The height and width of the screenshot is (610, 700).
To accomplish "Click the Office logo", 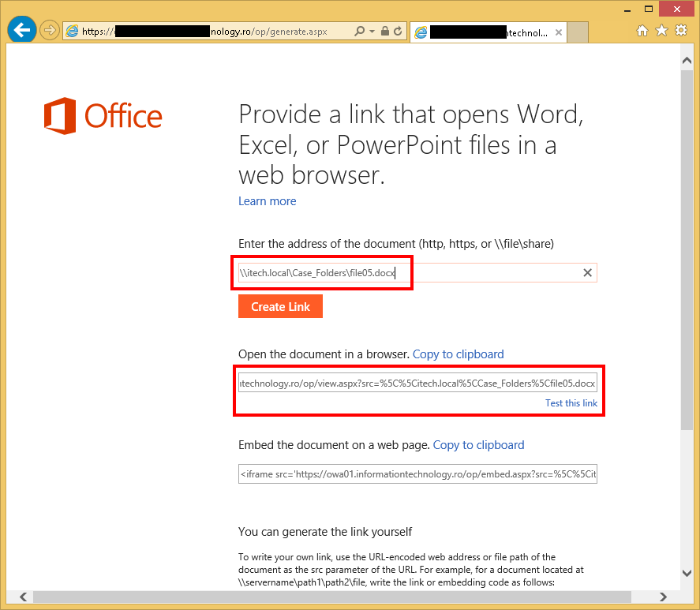I will pyautogui.click(x=103, y=116).
